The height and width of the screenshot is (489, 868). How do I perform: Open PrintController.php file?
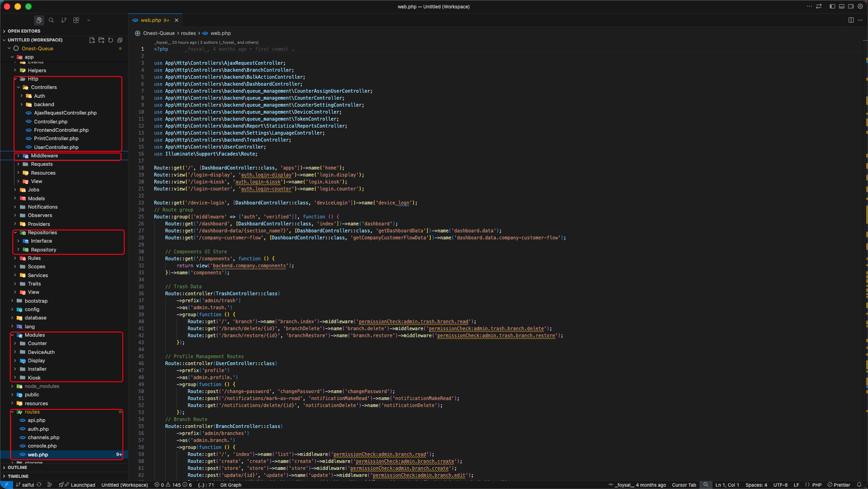[56, 139]
